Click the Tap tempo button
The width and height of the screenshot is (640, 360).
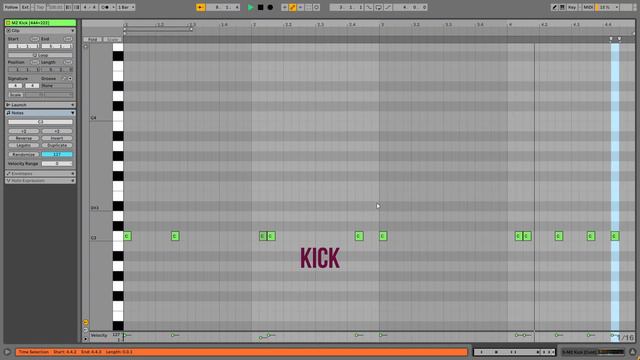pos(40,7)
